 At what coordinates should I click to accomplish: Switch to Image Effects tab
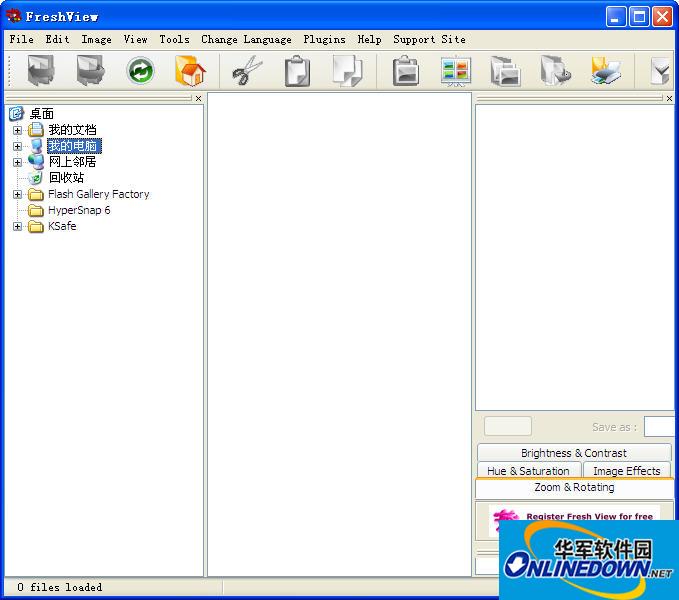pyautogui.click(x=627, y=471)
